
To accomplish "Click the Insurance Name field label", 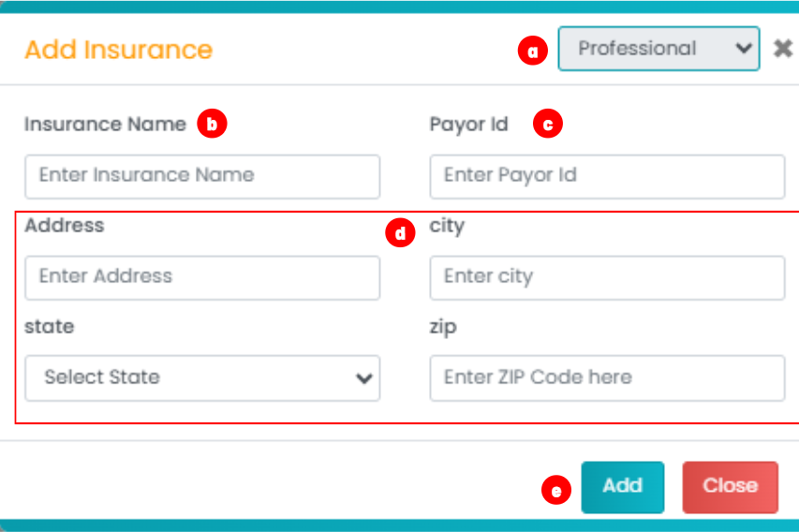I will point(105,124).
